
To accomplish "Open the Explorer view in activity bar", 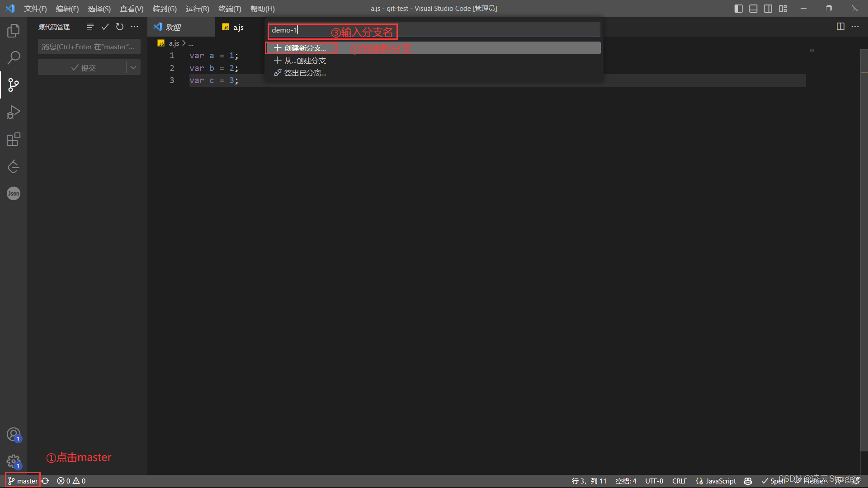I will (x=14, y=31).
